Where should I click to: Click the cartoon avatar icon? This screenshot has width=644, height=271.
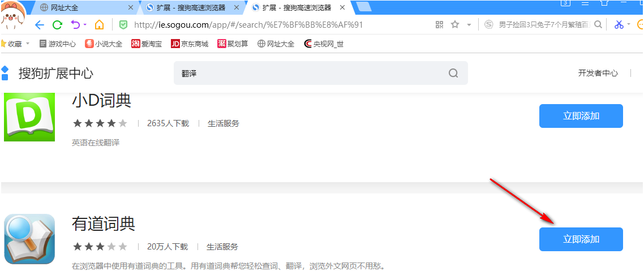pos(14,16)
